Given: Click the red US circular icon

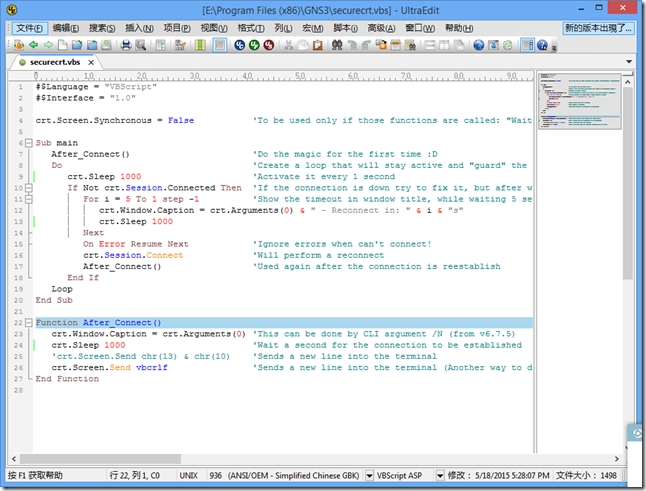Looking at the screenshot, I should click(x=269, y=45).
